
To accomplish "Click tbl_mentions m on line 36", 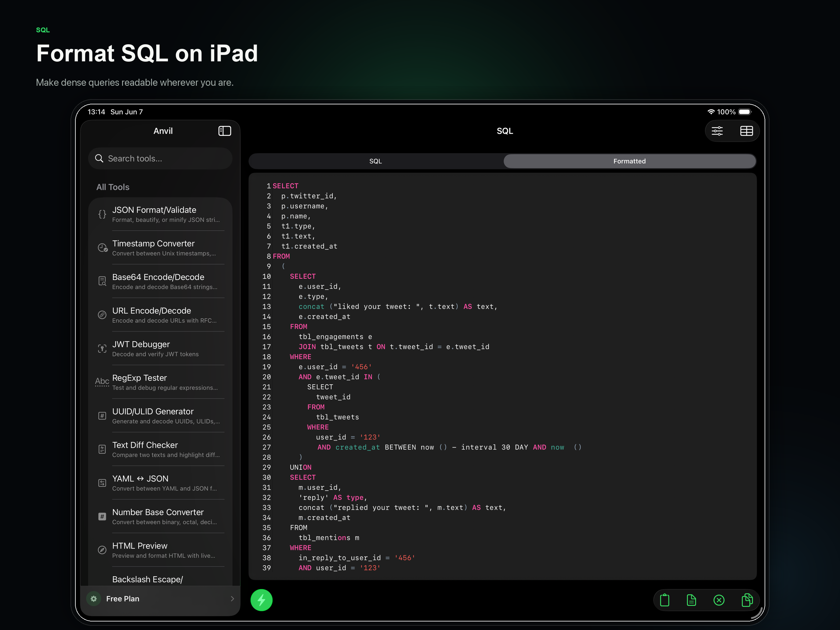I will 329,538.
